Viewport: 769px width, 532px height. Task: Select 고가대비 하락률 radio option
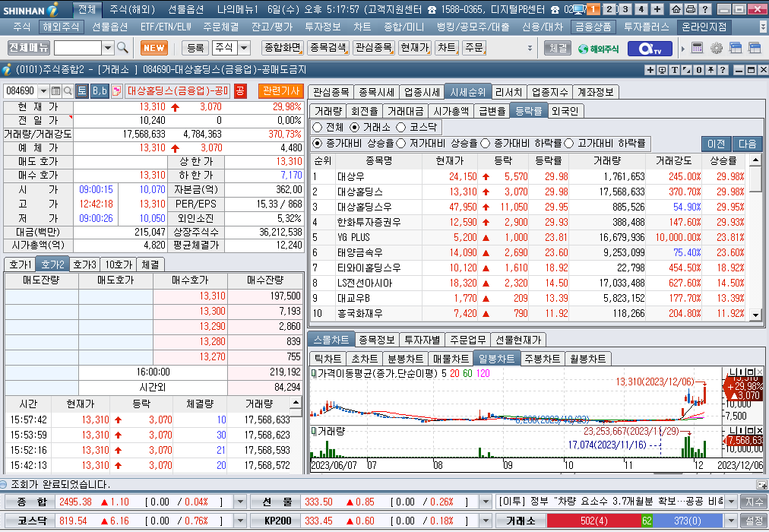tap(569, 143)
